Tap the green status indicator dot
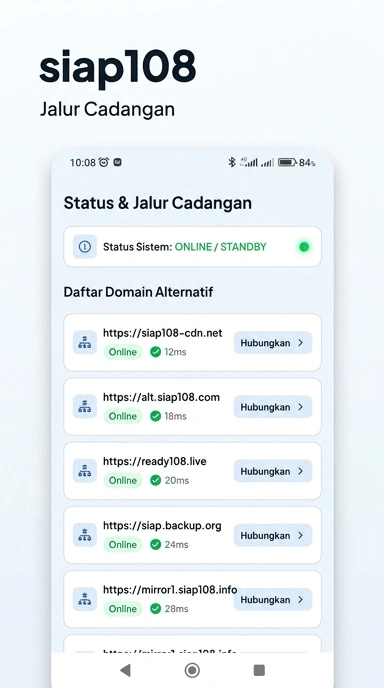The width and height of the screenshot is (384, 688). click(304, 247)
